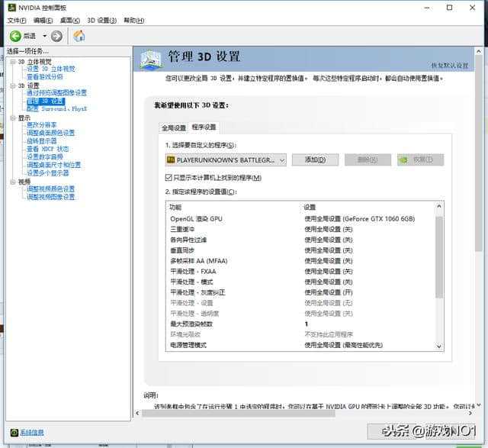Switch to the 全局设置 tab
Image resolution: width=488 pixels, height=448 pixels.
click(x=174, y=128)
